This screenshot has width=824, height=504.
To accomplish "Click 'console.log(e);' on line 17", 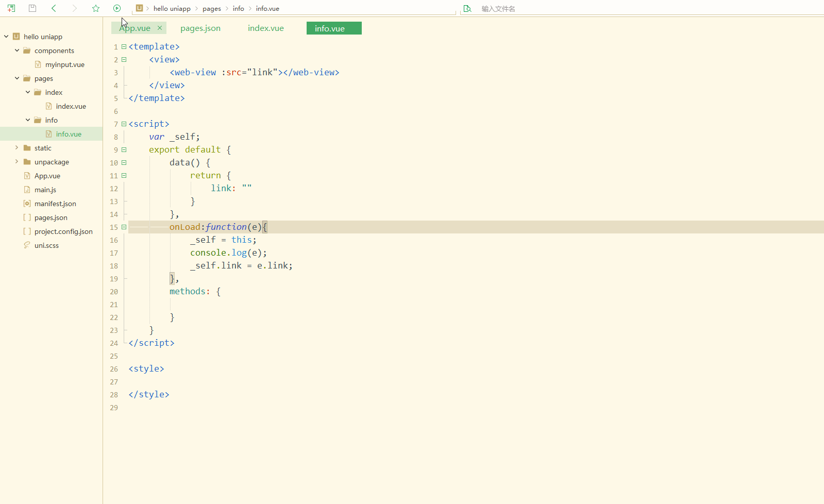I will tap(228, 253).
